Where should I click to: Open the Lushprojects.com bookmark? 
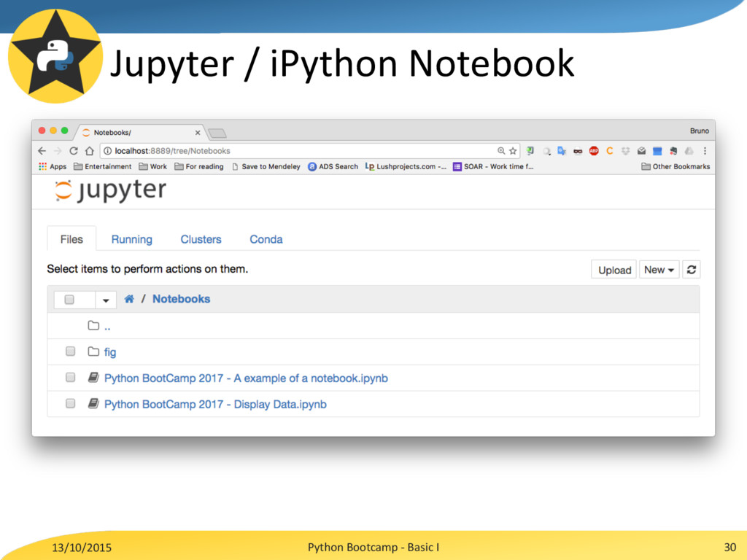pos(406,166)
